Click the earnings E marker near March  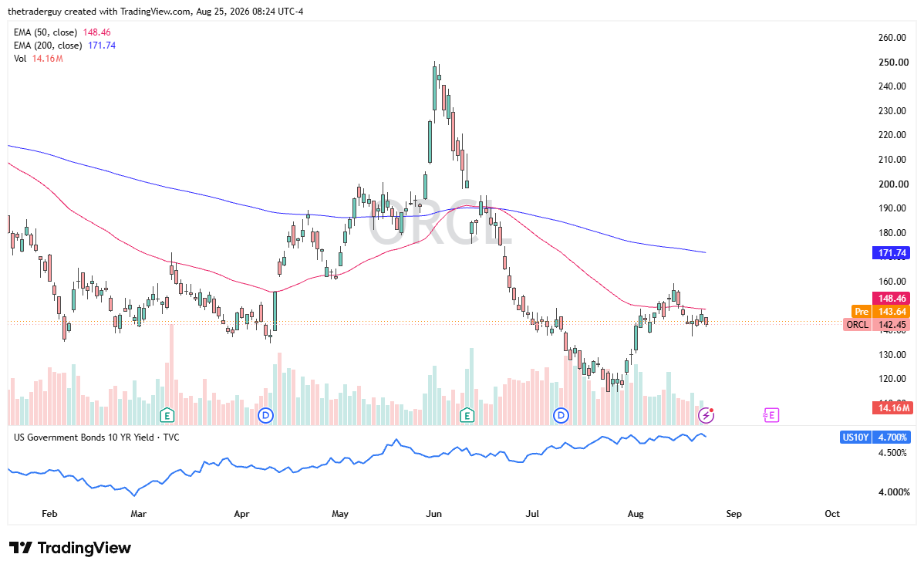click(167, 415)
